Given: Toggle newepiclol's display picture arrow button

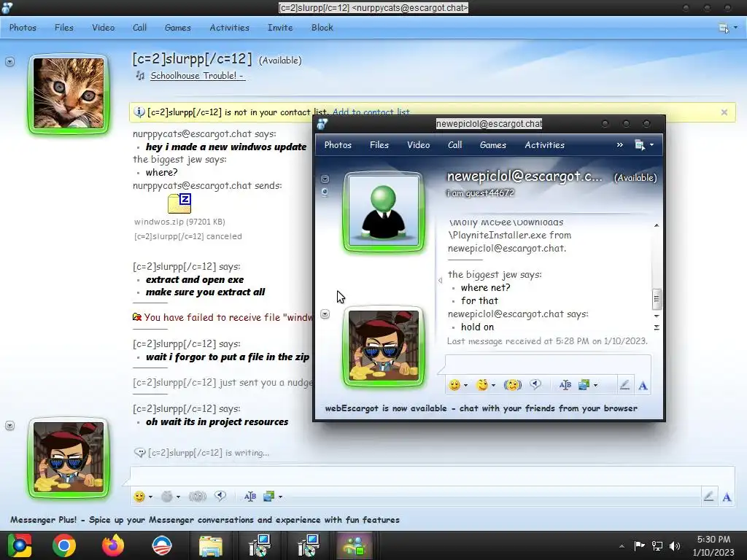Looking at the screenshot, I should (x=325, y=179).
